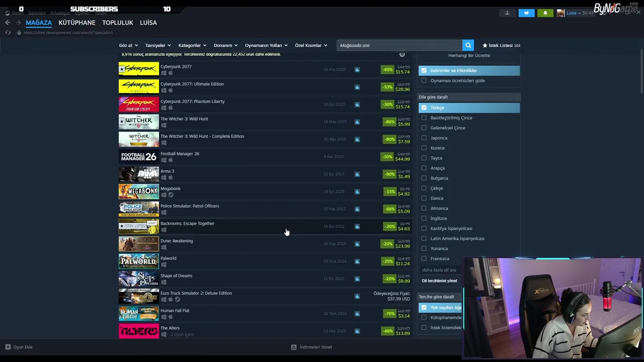Image resolution: width=644 pixels, height=362 pixels.
Task: Open Football Manager 26 title link
Action: click(x=180, y=153)
